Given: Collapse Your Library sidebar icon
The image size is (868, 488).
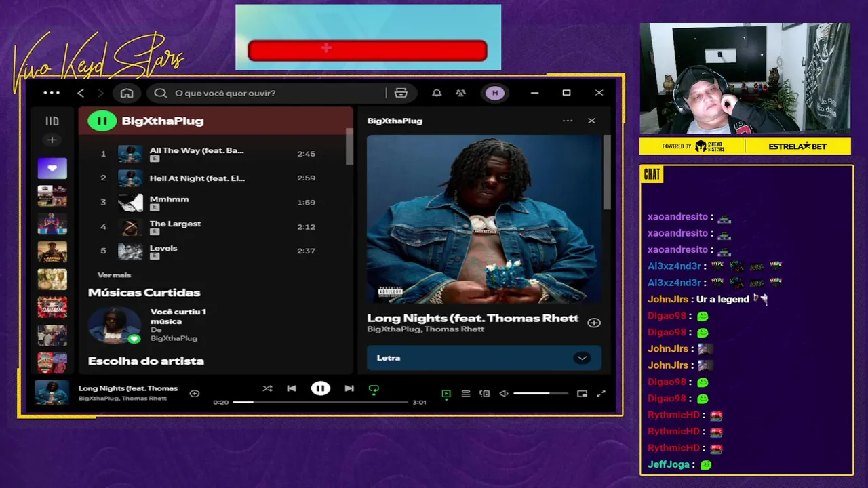Looking at the screenshot, I should tap(52, 121).
